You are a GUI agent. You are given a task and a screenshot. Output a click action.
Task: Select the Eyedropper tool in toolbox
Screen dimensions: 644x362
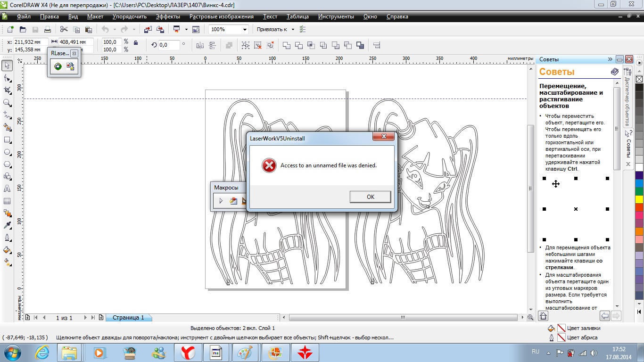7,225
